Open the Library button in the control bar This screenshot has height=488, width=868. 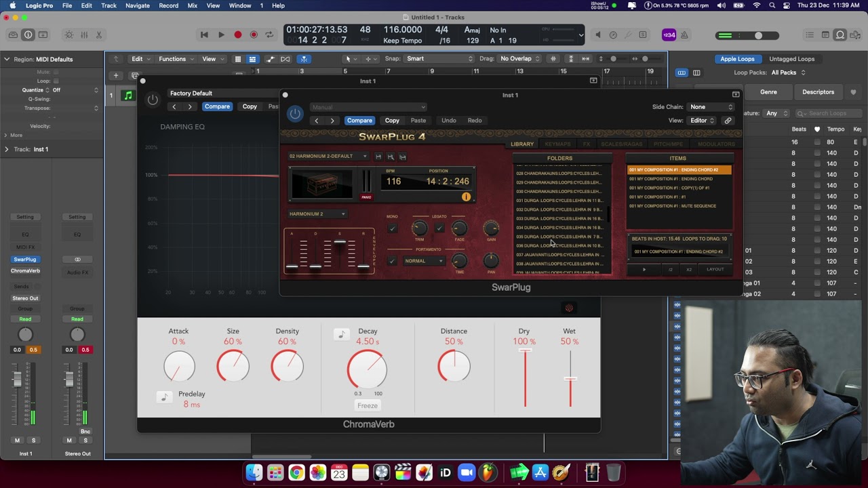pyautogui.click(x=13, y=35)
